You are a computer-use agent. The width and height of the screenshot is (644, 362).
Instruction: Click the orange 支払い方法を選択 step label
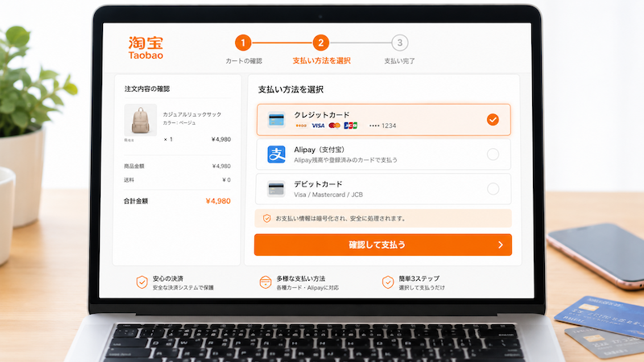(321, 61)
